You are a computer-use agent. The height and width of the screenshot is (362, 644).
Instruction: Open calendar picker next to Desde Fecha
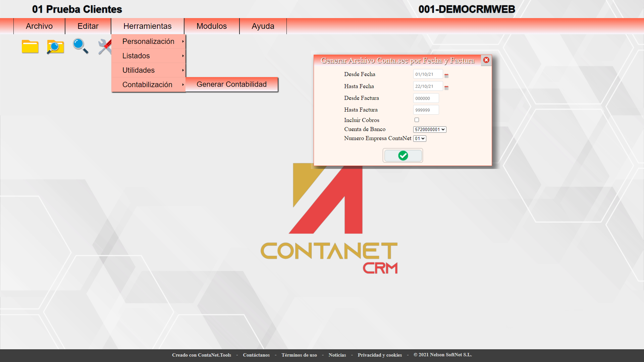(446, 76)
